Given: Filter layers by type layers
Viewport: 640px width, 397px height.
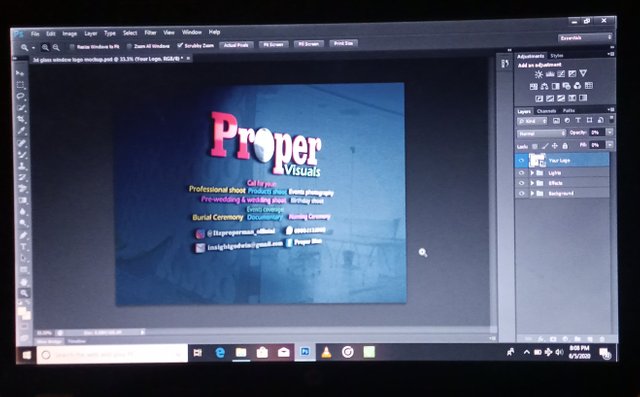Looking at the screenshot, I should click(578, 120).
